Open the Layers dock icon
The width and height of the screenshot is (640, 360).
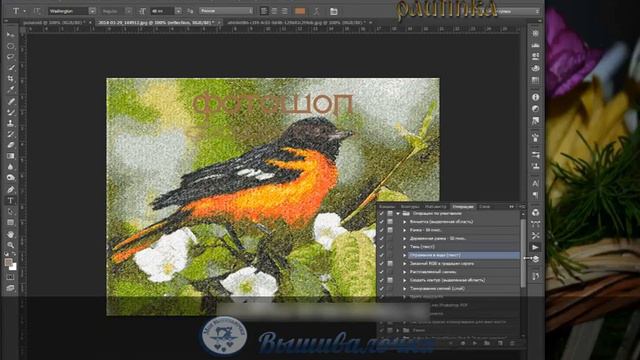(536, 259)
